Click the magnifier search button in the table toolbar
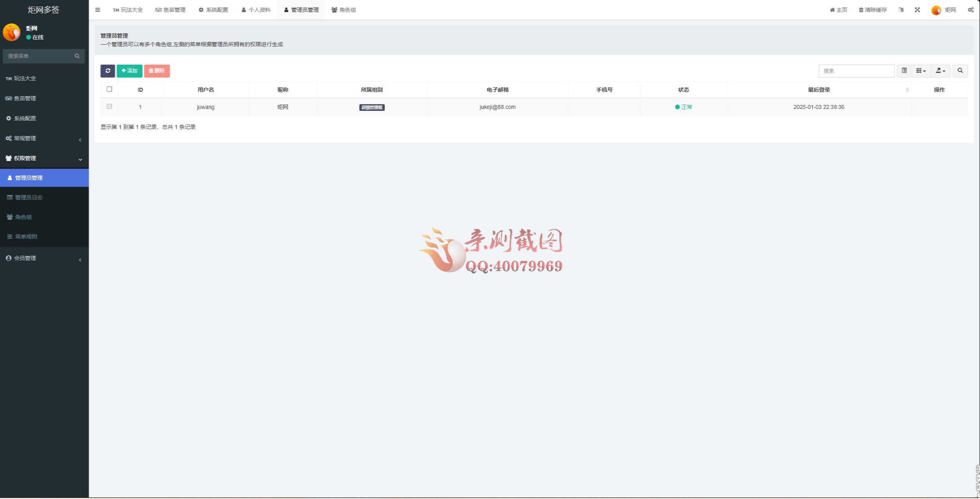Screen dimensions: 980x499 click(x=960, y=71)
